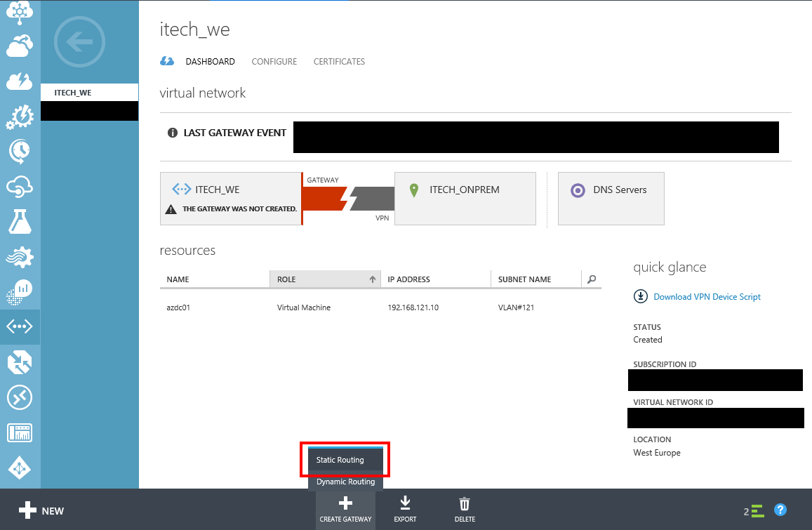Open the gear with waves sidebar icon

(x=20, y=257)
